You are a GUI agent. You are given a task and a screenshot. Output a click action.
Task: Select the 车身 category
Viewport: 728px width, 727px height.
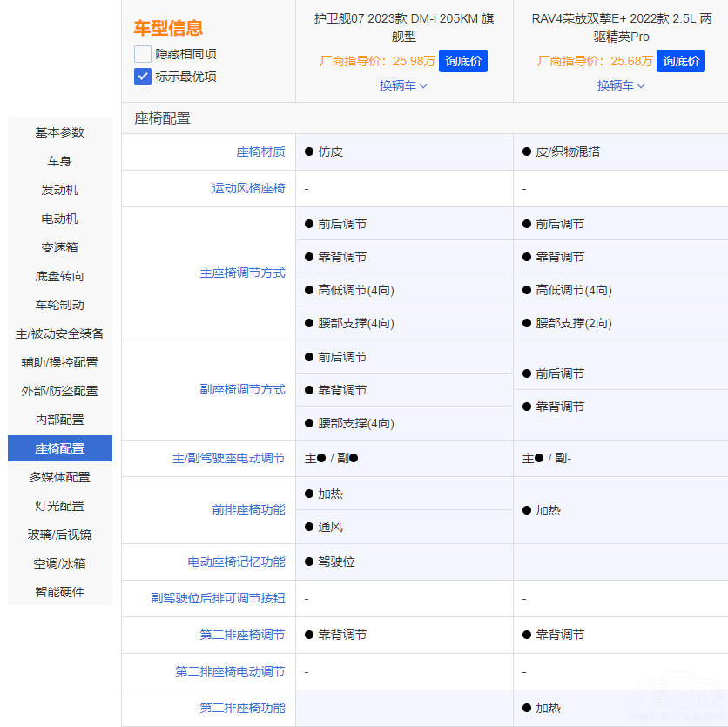click(x=58, y=161)
